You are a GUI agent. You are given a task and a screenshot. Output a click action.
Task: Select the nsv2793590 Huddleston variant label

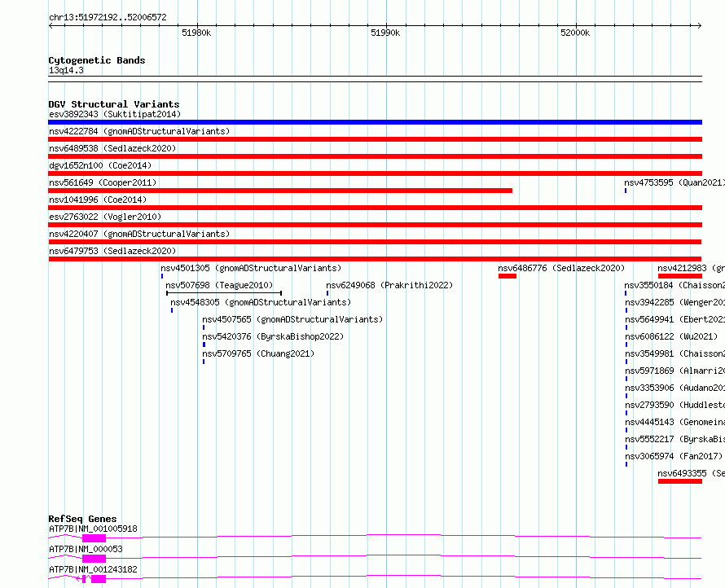(675, 405)
